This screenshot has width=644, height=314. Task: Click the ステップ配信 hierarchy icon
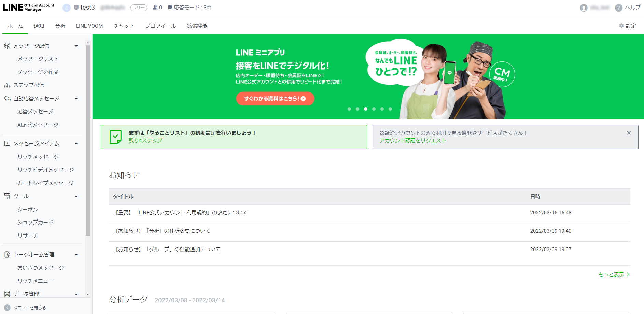[7, 85]
